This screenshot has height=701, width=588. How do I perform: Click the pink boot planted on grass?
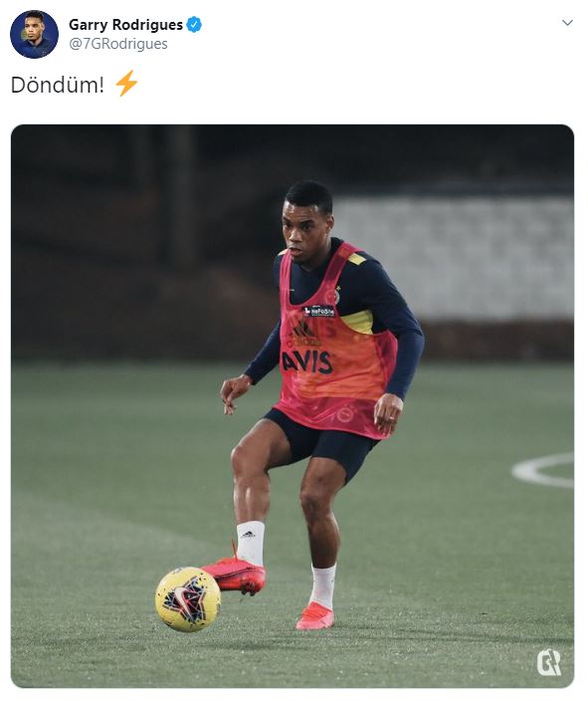(315, 616)
